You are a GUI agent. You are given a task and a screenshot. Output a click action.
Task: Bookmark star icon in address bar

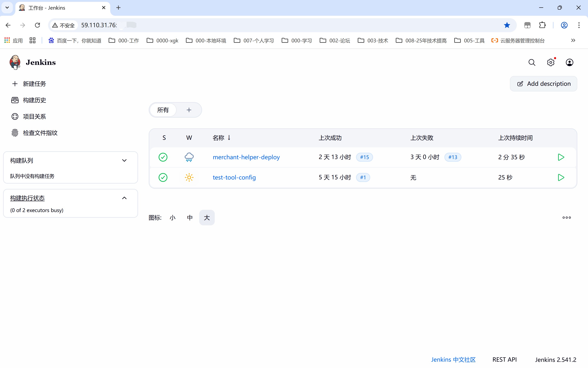point(507,25)
